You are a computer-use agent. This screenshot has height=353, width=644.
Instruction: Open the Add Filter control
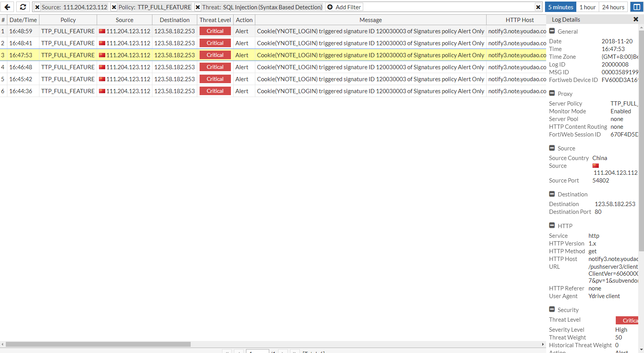pos(343,7)
